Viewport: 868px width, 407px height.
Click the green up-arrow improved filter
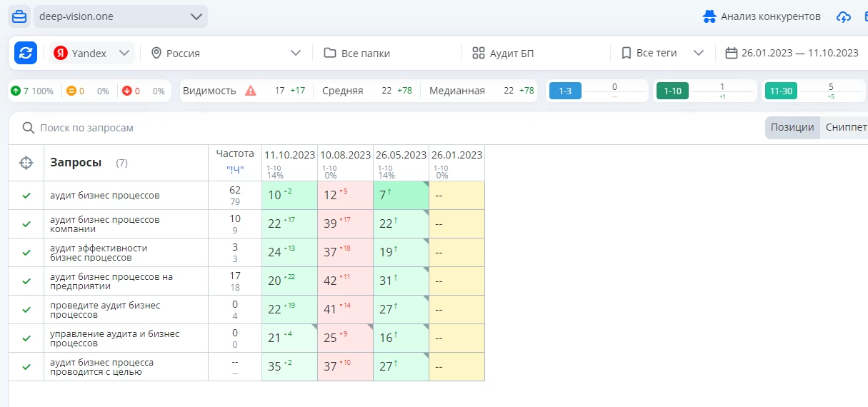click(16, 91)
